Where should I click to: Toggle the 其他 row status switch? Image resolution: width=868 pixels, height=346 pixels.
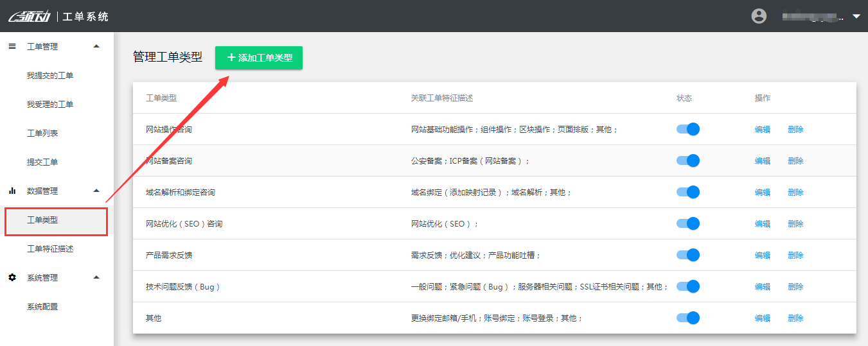pos(687,318)
